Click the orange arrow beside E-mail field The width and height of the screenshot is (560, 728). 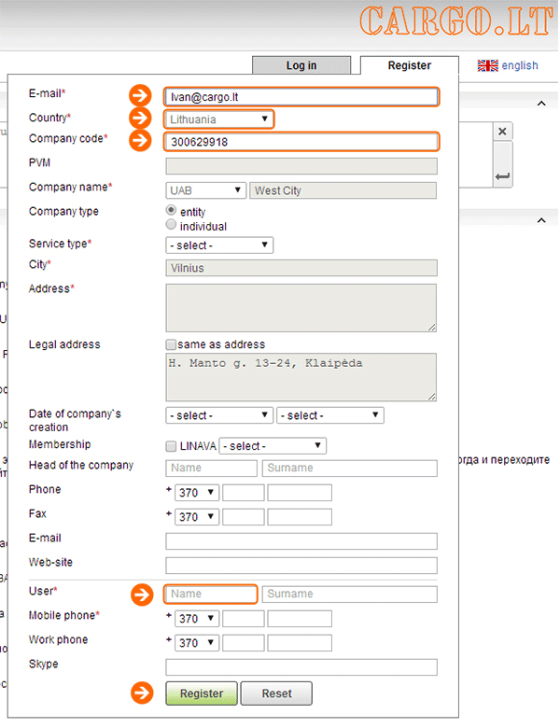pyautogui.click(x=140, y=95)
